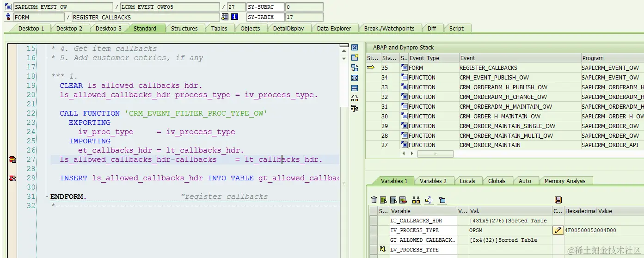Click the SY-SUBRC value field

pos(304,7)
